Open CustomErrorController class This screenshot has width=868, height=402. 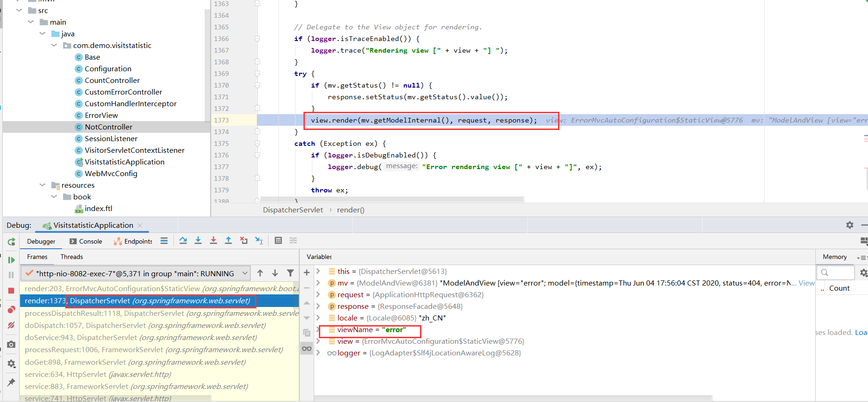(124, 92)
